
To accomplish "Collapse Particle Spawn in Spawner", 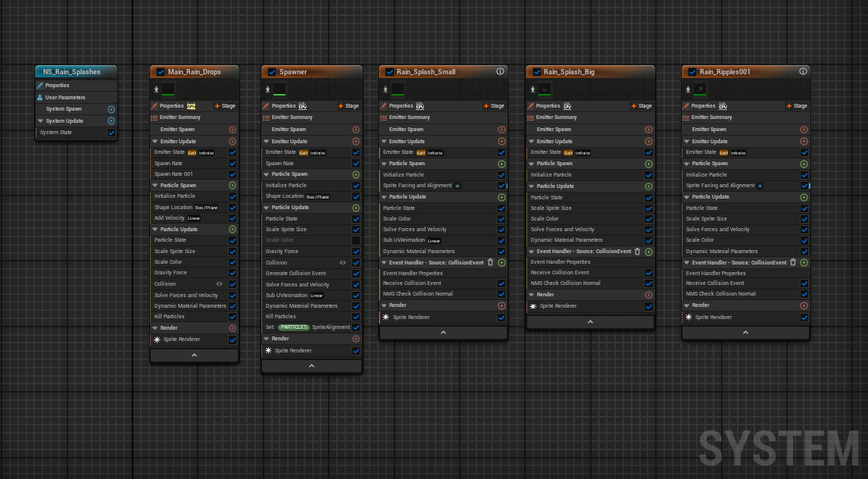I will [x=267, y=174].
